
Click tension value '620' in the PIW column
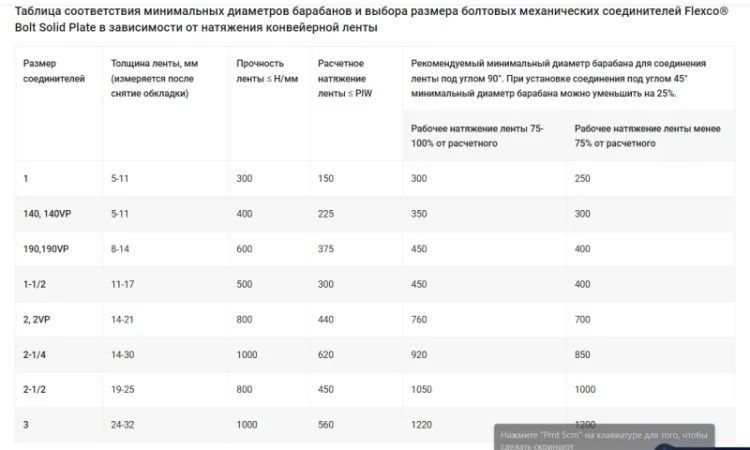click(326, 354)
